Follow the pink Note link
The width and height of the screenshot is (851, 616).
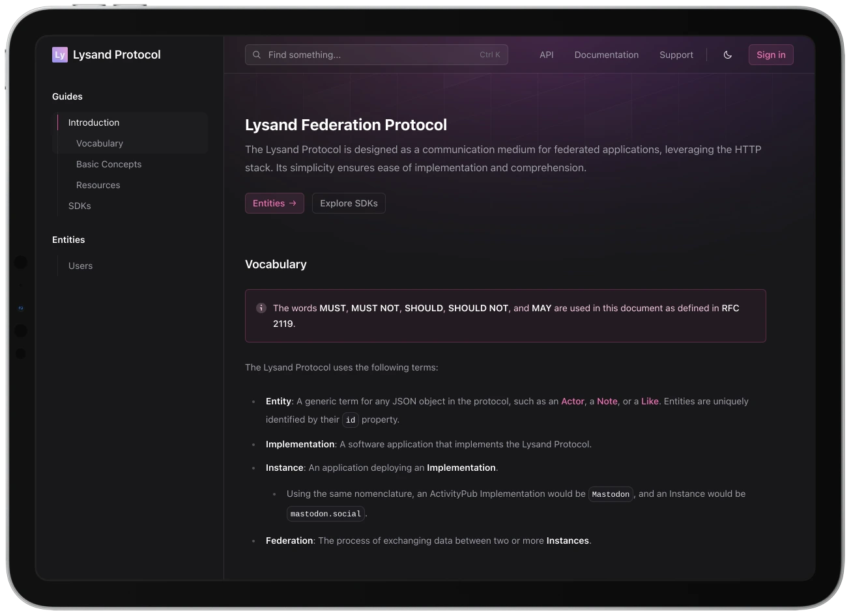click(607, 401)
